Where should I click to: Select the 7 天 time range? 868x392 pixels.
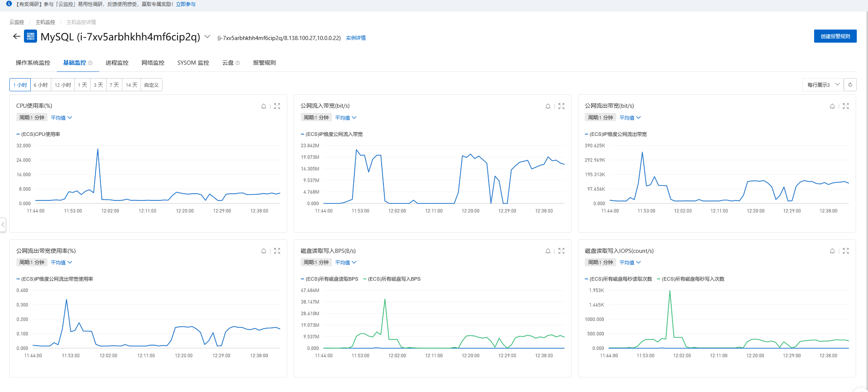[x=114, y=85]
